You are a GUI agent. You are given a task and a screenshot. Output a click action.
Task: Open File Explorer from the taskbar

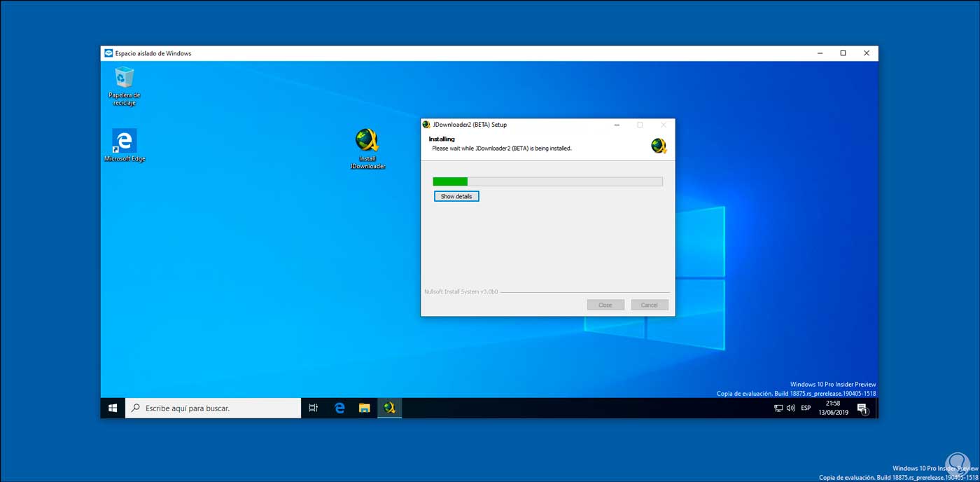(365, 408)
